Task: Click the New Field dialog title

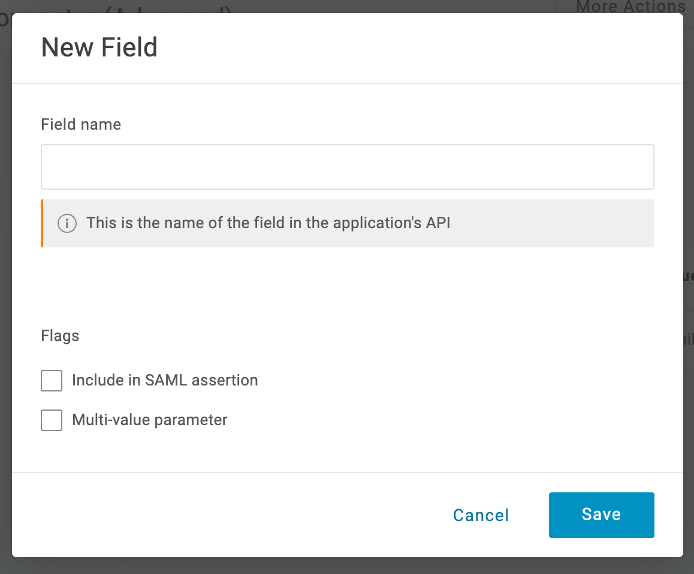Action: (x=99, y=47)
